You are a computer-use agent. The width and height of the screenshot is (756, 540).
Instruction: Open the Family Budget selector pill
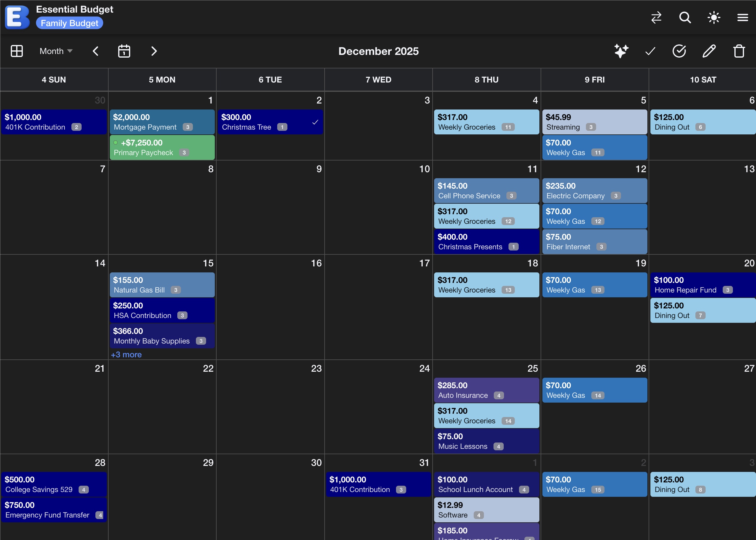click(x=70, y=23)
